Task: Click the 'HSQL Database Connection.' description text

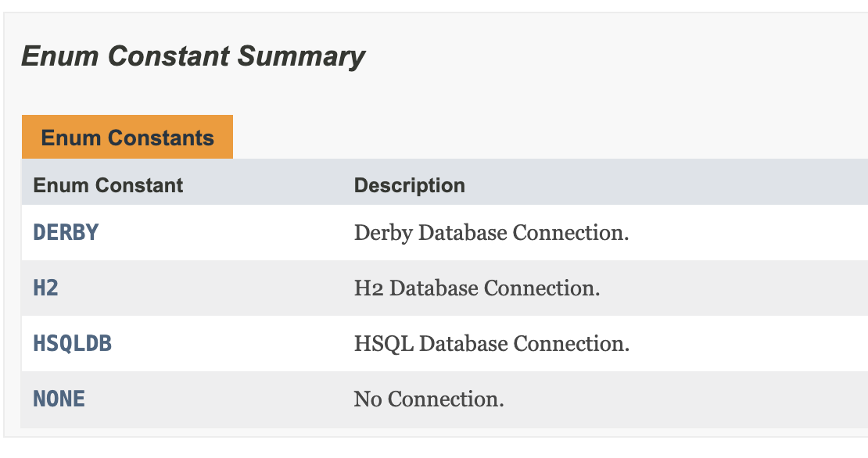Action: (x=492, y=344)
